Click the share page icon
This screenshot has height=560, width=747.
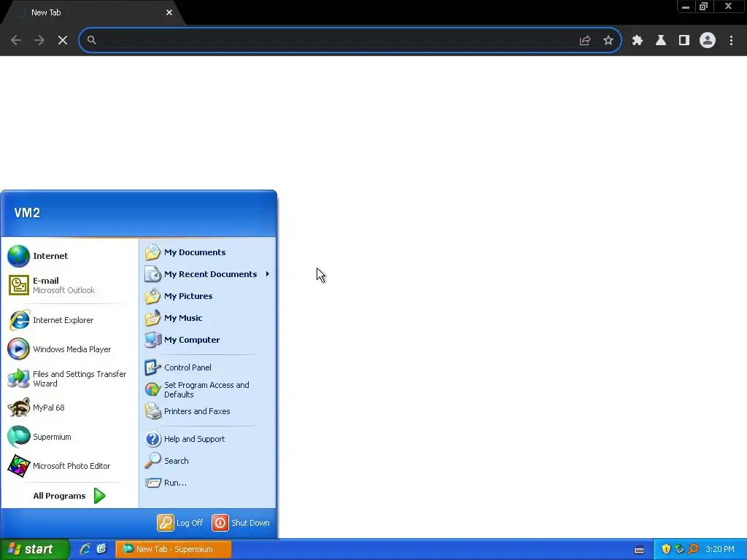point(585,41)
